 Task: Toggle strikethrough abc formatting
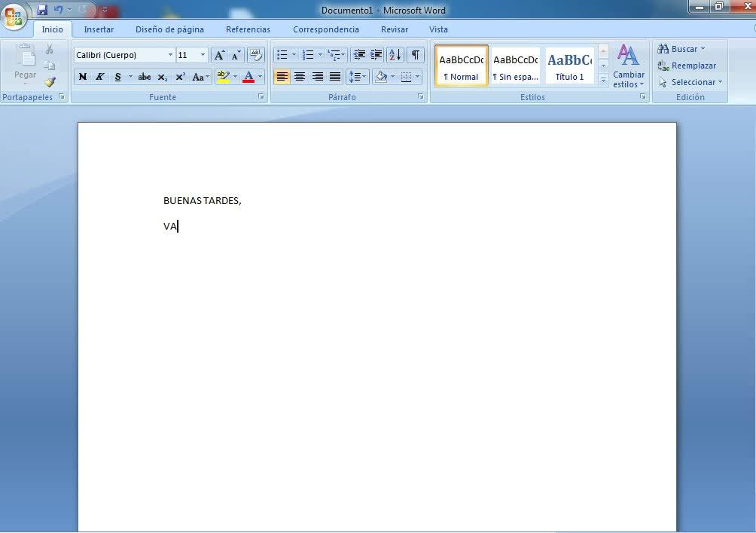[x=144, y=77]
